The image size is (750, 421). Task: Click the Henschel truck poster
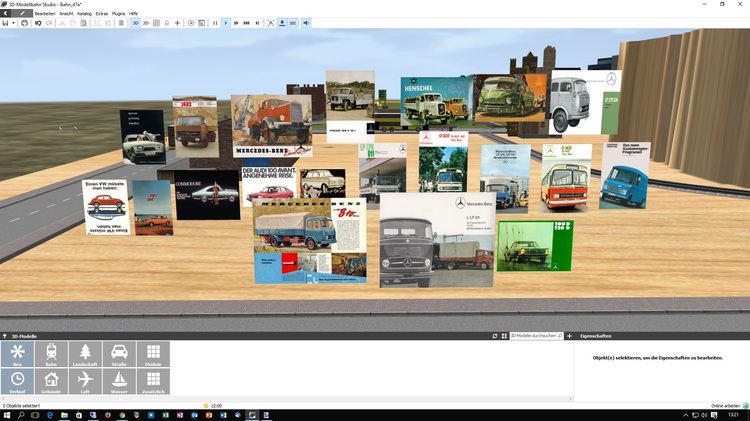436,102
